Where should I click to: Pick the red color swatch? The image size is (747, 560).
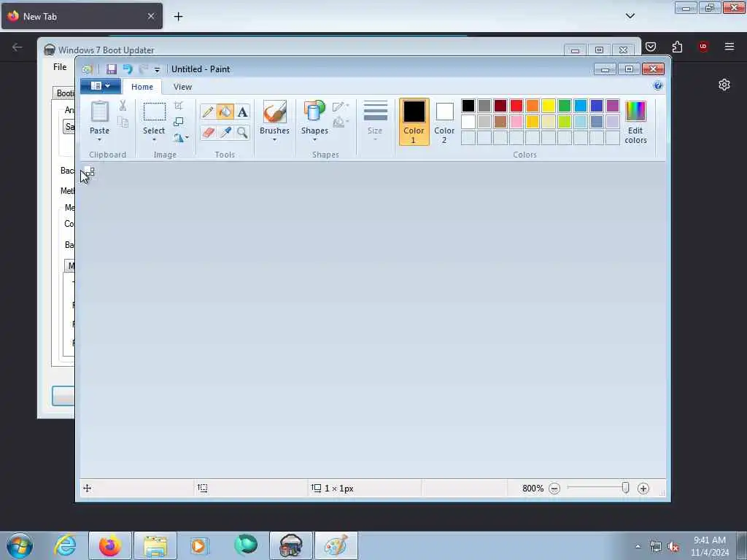516,106
